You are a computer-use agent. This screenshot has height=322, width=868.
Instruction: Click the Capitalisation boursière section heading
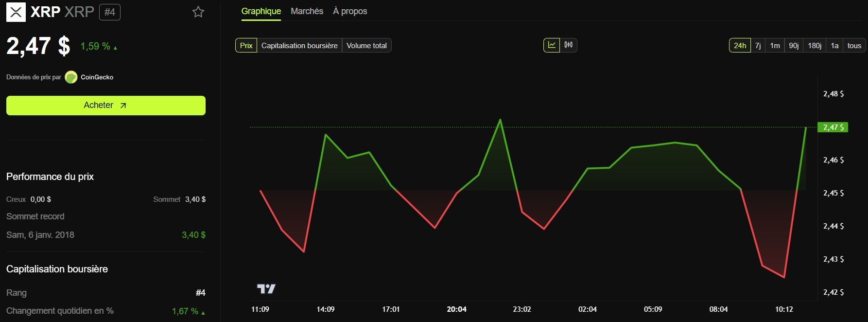57,269
